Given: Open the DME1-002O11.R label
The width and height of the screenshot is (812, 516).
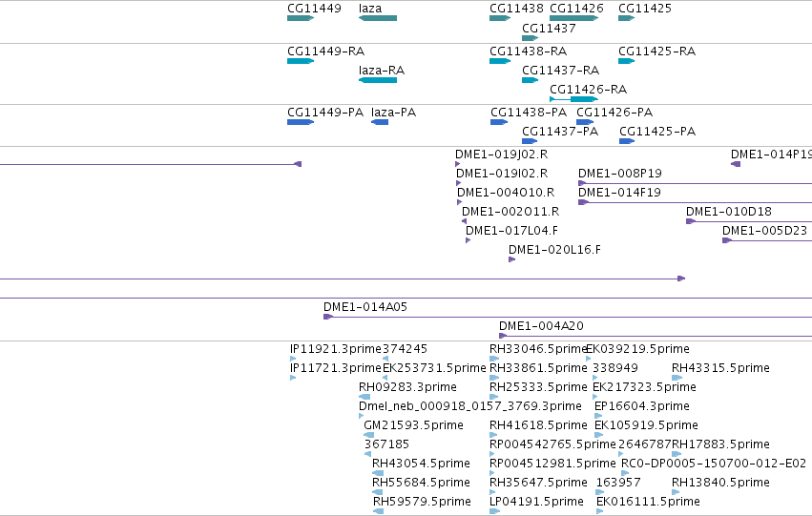Looking at the screenshot, I should (510, 212).
